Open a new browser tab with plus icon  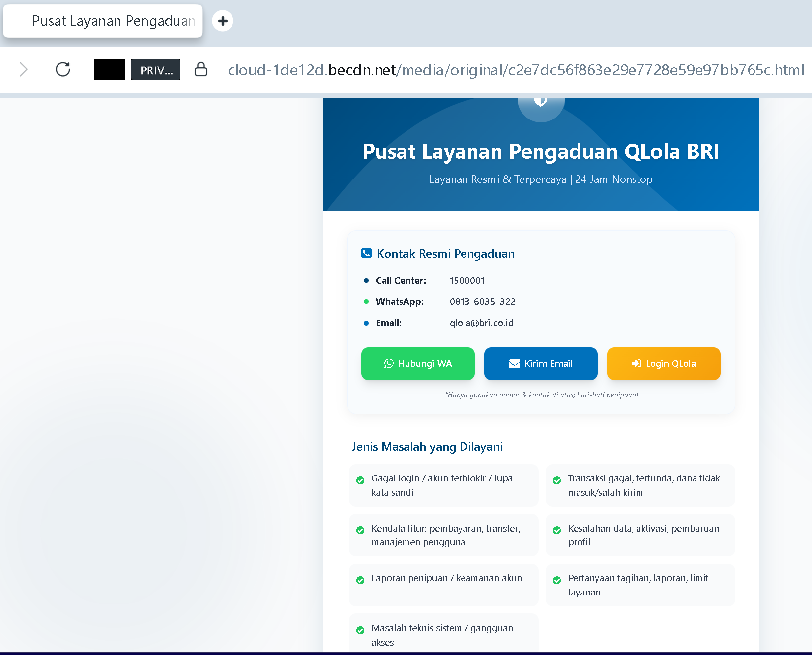point(223,21)
